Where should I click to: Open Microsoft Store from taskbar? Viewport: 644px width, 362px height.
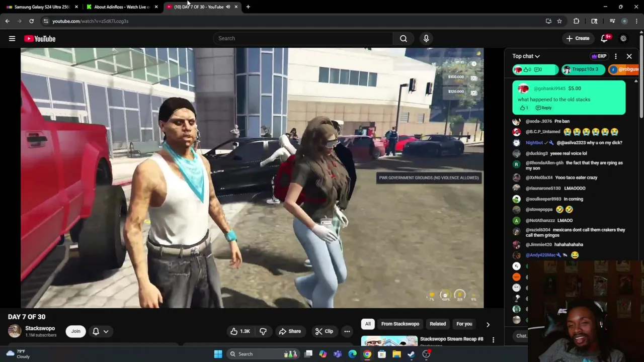click(x=382, y=354)
